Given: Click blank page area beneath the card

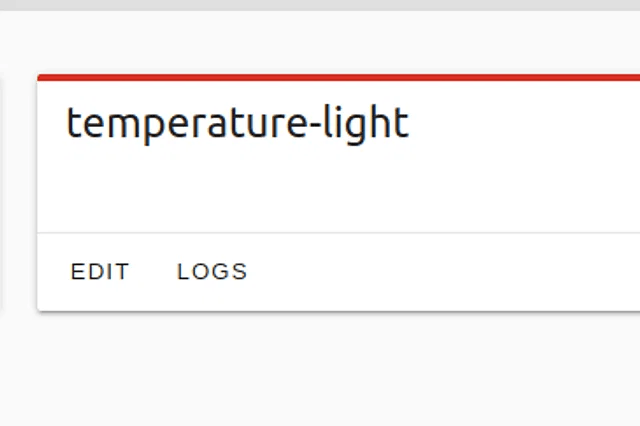Looking at the screenshot, I should pyautogui.click(x=320, y=370).
